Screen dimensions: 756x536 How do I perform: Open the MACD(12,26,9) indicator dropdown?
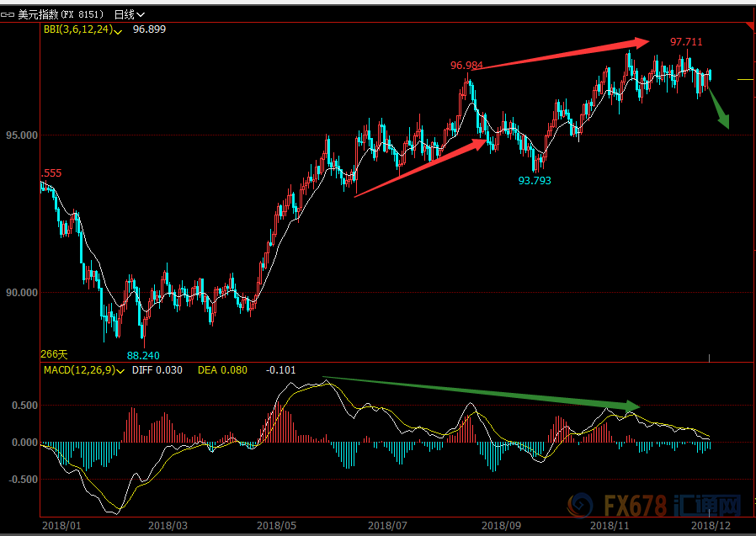84,370
